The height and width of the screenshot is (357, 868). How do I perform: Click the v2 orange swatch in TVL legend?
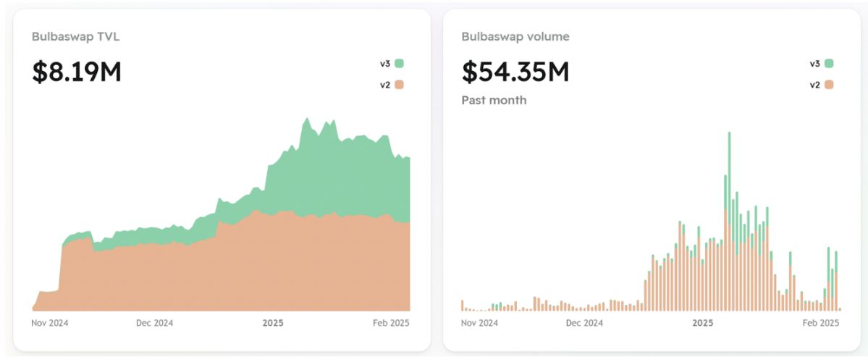(399, 85)
